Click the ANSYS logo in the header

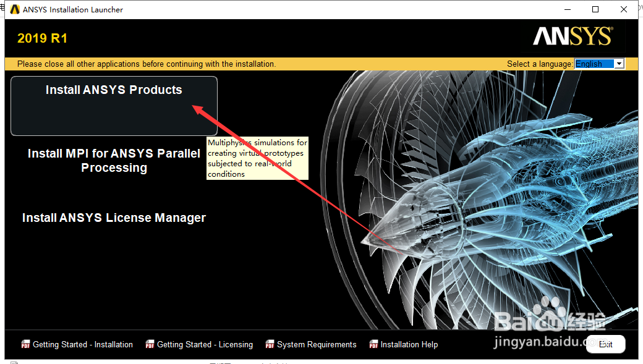573,36
